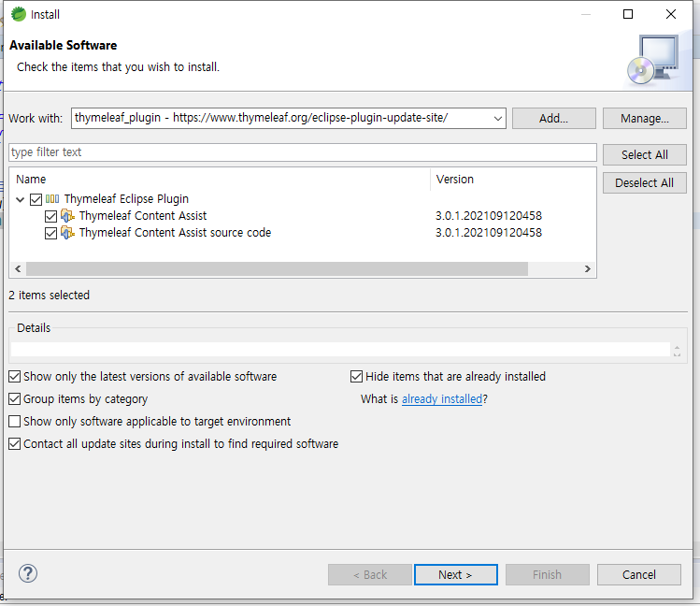The height and width of the screenshot is (606, 700).
Task: Click the Add... button
Action: tap(553, 119)
